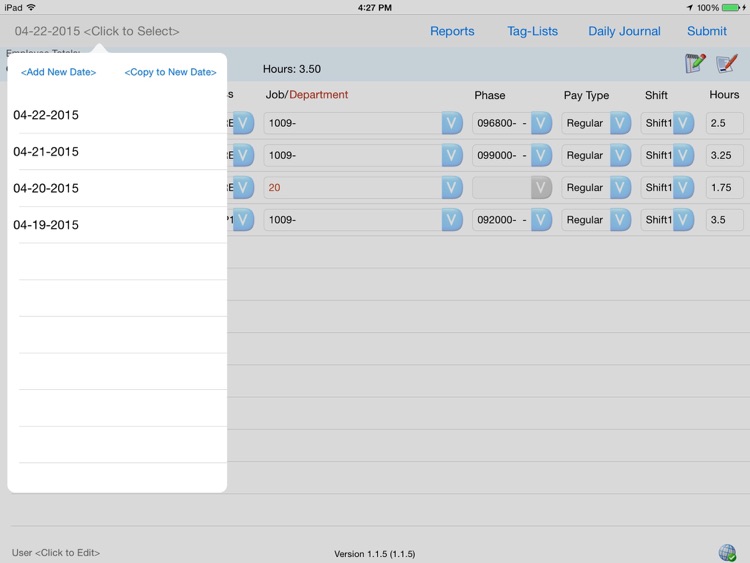The image size is (750, 563).
Task: Tap the Phase column header
Action: (x=489, y=95)
